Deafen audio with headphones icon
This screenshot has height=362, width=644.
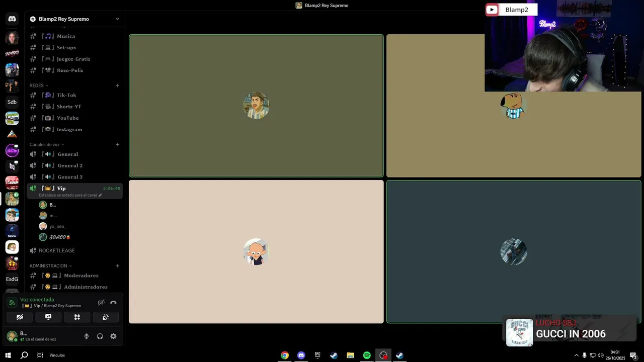[100, 336]
